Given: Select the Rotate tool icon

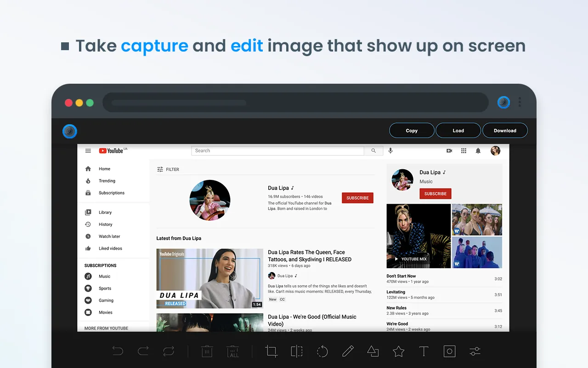Looking at the screenshot, I should click(x=322, y=352).
